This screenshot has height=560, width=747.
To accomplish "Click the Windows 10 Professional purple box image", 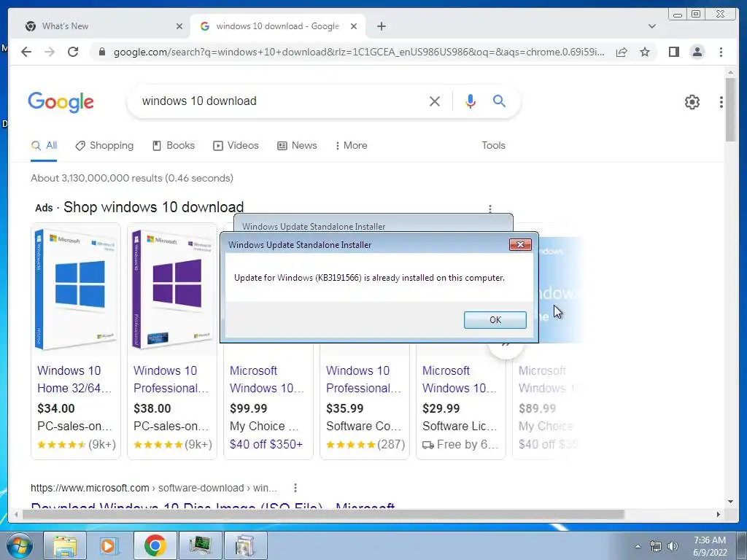I will (x=172, y=289).
